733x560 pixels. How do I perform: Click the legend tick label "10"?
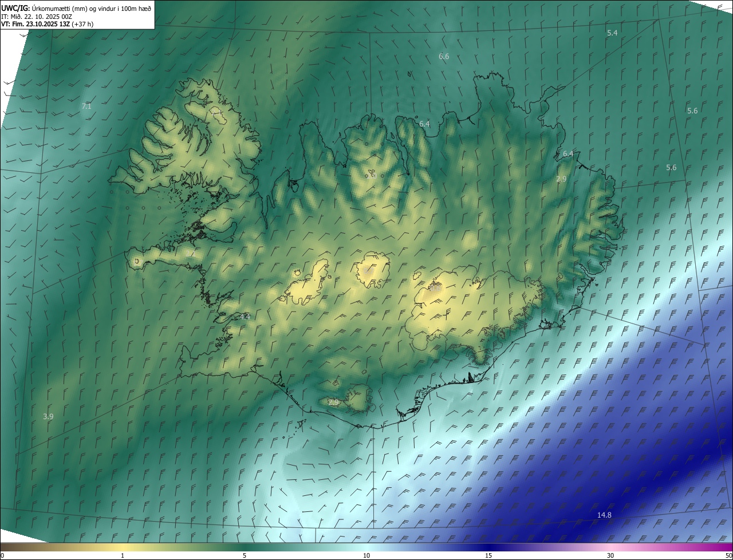coord(366,555)
